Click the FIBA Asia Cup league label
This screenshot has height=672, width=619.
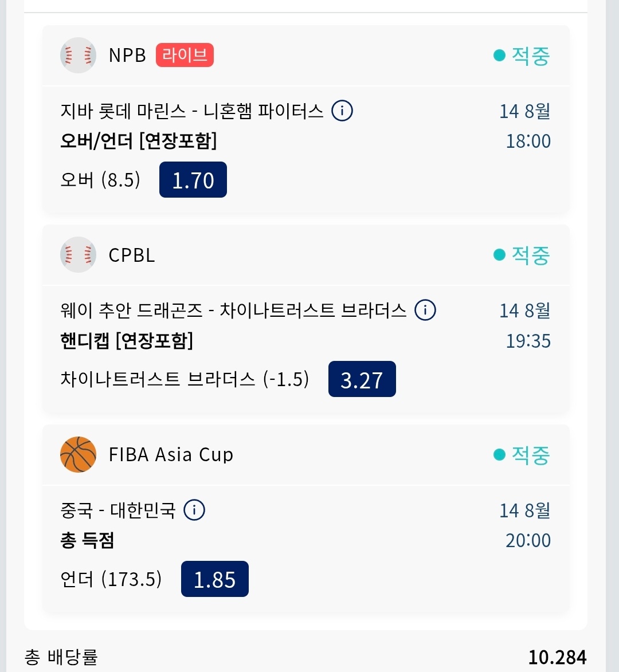coord(171,454)
